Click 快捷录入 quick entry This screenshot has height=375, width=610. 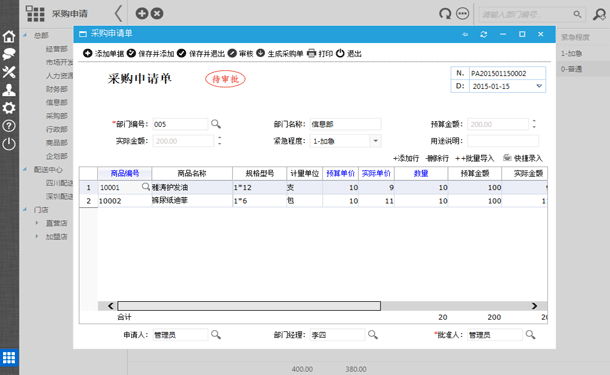pos(522,158)
